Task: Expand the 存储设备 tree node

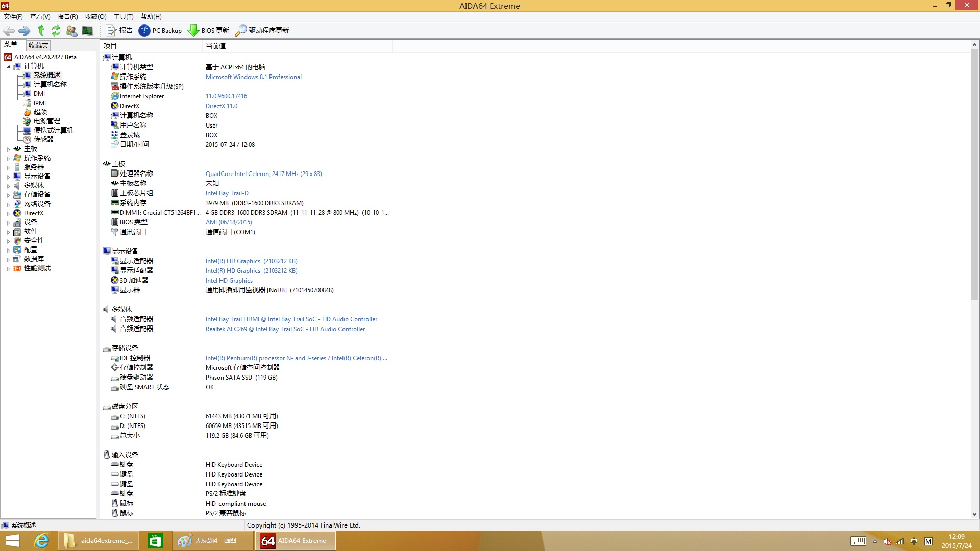Action: point(8,195)
